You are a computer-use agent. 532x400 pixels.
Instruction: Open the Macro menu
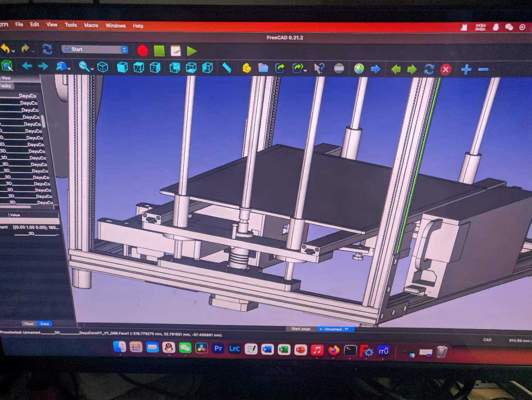click(91, 25)
